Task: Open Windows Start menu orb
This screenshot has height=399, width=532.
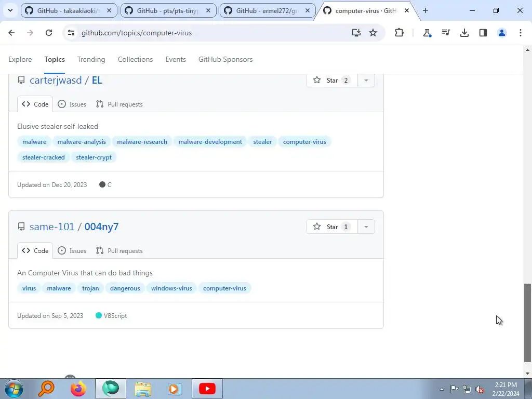Action: [14, 389]
